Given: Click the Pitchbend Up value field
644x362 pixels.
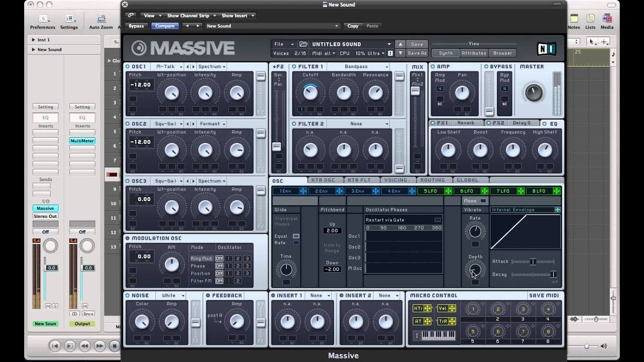Looking at the screenshot, I should click(x=332, y=230).
